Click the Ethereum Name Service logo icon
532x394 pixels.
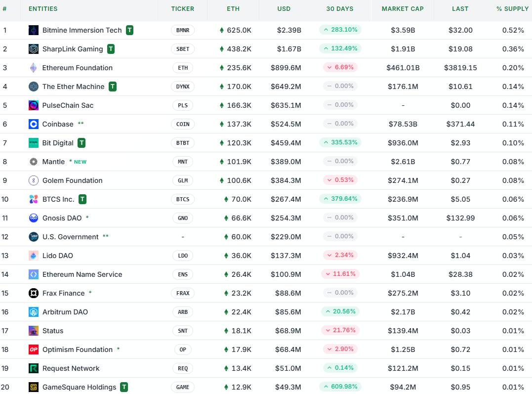click(33, 274)
